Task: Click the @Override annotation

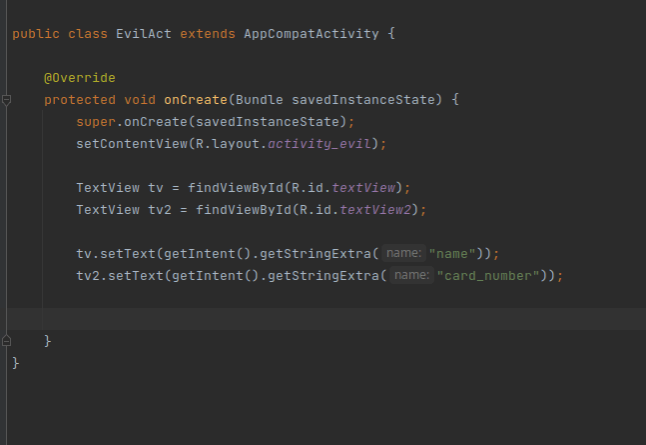Action: coord(80,77)
